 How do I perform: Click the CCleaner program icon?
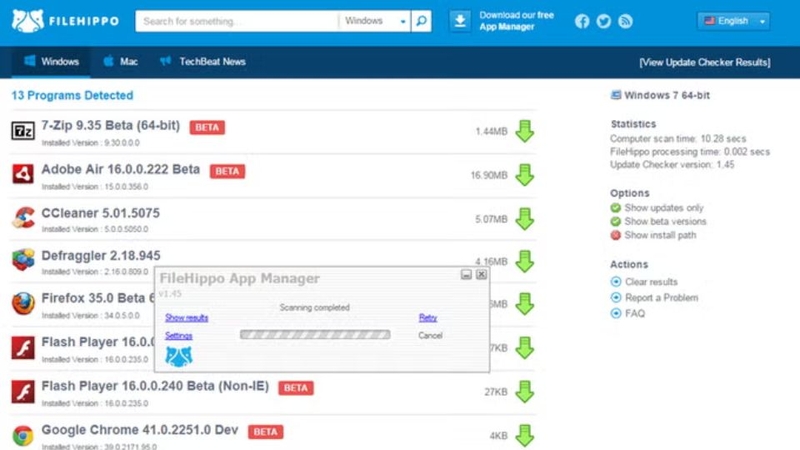pos(23,217)
